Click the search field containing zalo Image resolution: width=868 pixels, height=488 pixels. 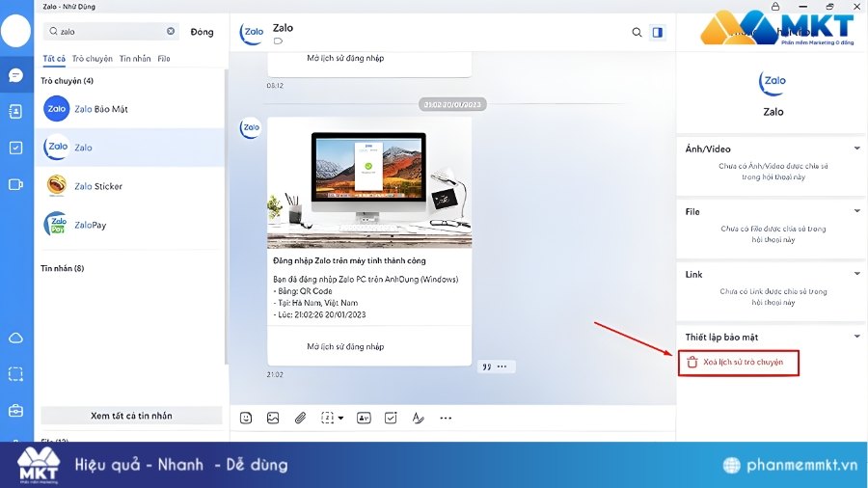[111, 31]
